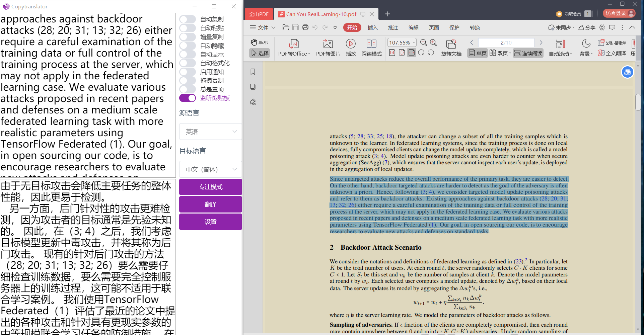Click the undo arrow icon
The image size is (644, 335).
click(x=315, y=27)
